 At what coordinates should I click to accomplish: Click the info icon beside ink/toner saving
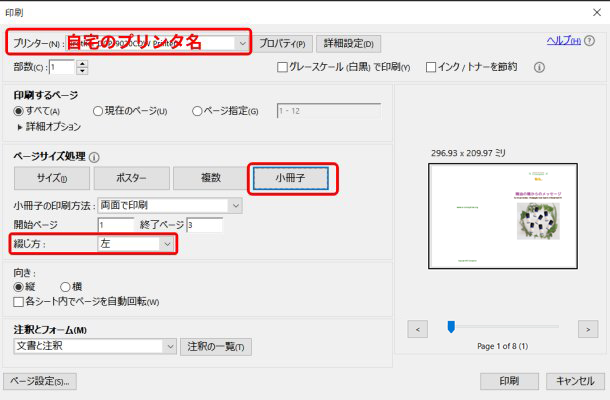[539, 68]
